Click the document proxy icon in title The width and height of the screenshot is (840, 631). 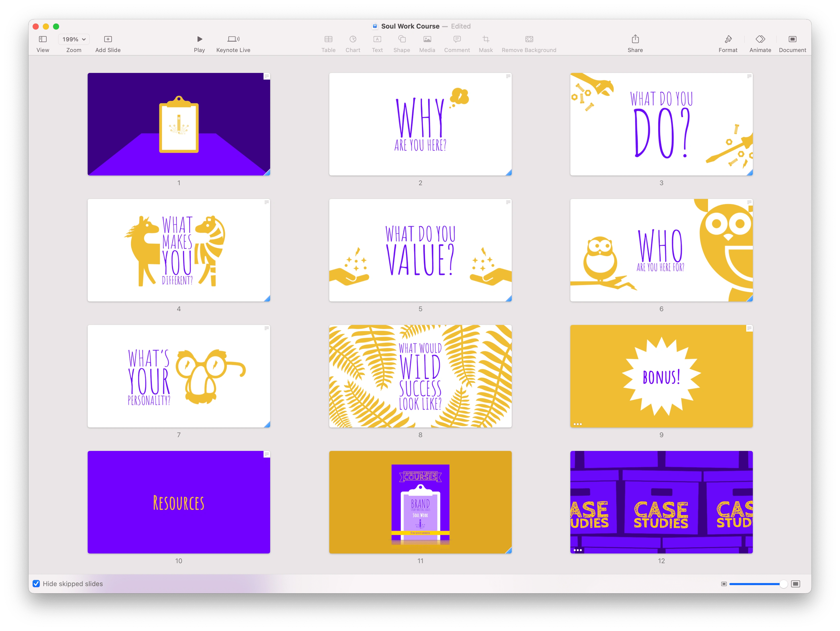375,26
